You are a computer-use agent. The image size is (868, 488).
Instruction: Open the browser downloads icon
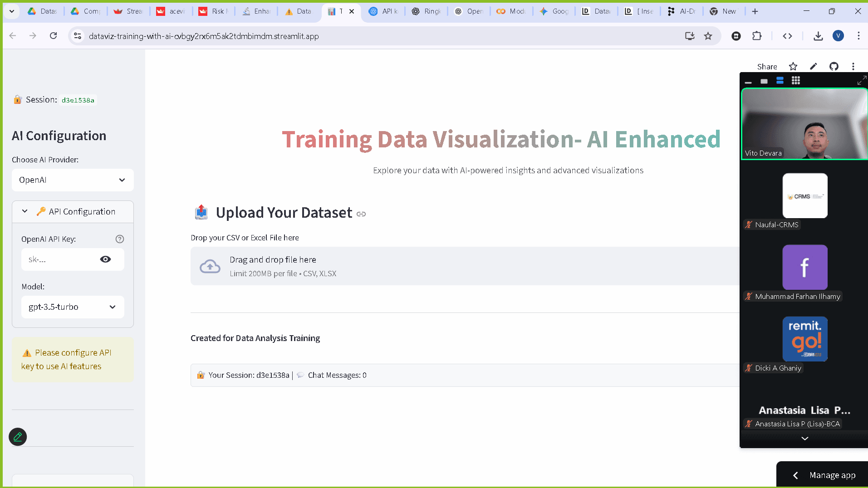pyautogui.click(x=818, y=36)
